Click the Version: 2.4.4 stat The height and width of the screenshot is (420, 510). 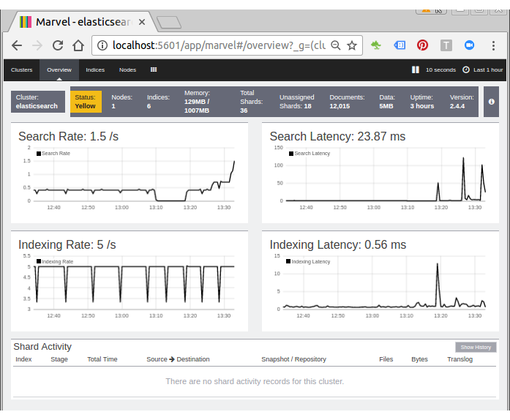[x=462, y=102]
